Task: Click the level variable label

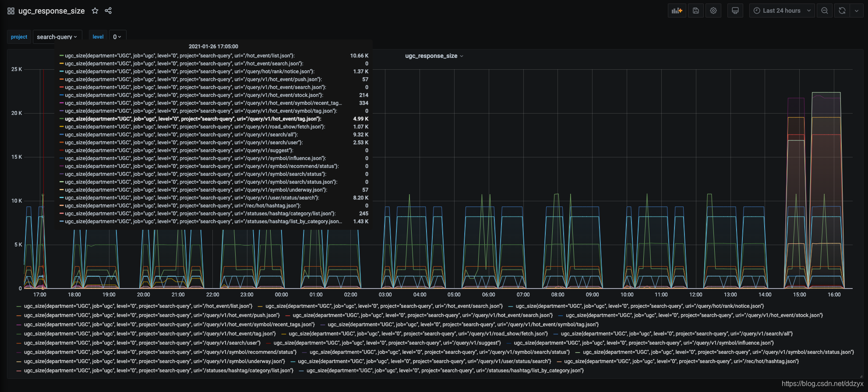Action: (98, 37)
